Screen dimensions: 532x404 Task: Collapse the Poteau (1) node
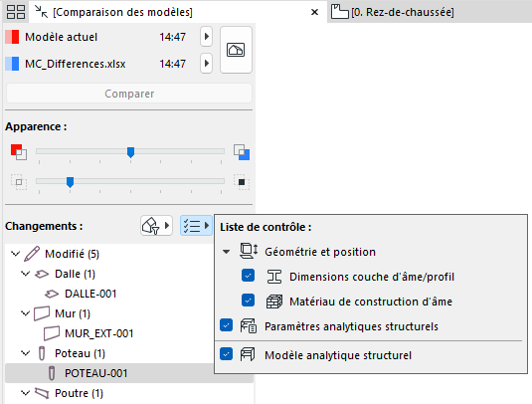tap(26, 353)
